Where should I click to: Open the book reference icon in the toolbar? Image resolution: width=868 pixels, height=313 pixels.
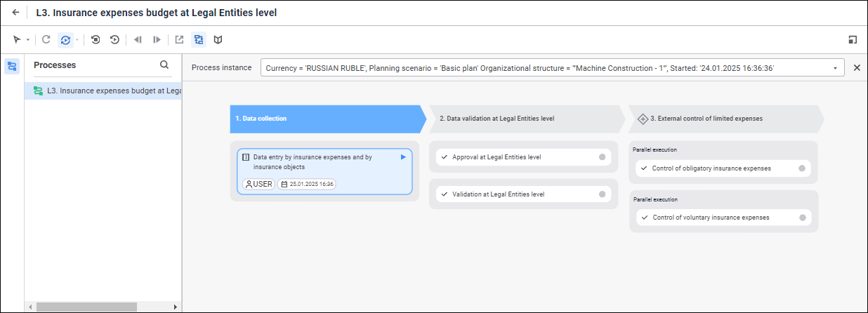point(218,40)
